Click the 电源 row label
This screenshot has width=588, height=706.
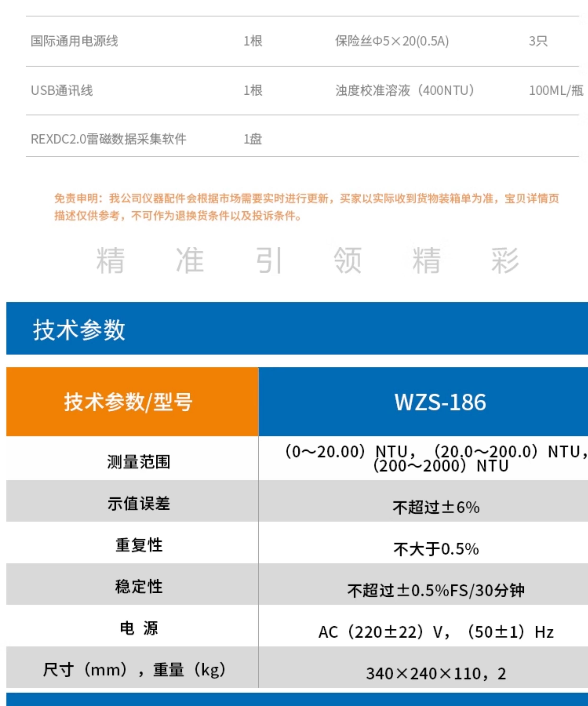[138, 628]
